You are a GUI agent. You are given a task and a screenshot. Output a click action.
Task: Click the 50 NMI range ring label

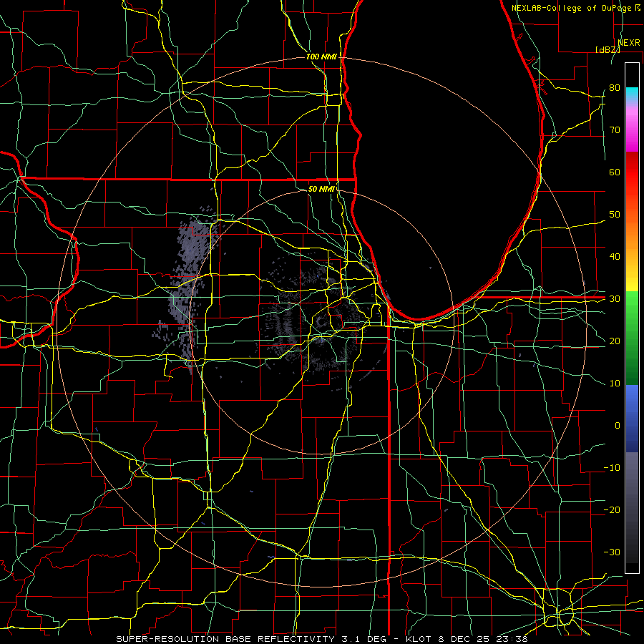(x=321, y=189)
